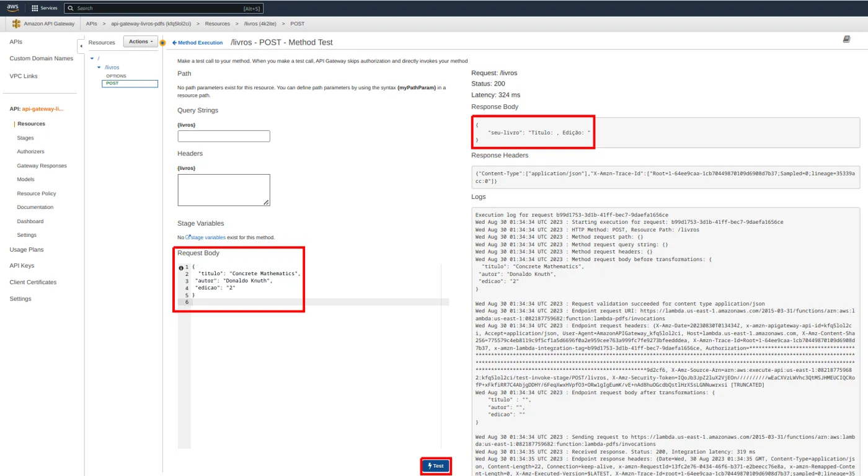Open Stages in API submenu
Image resolution: width=868 pixels, height=476 pixels.
click(25, 138)
